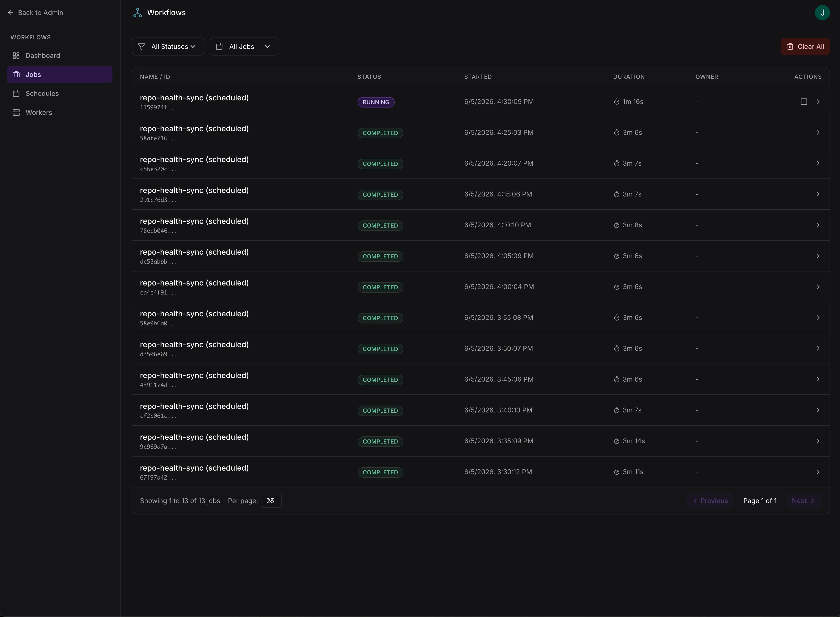Expand details arrow for job 291c76d3
Image resolution: width=840 pixels, height=617 pixels.
click(x=818, y=194)
